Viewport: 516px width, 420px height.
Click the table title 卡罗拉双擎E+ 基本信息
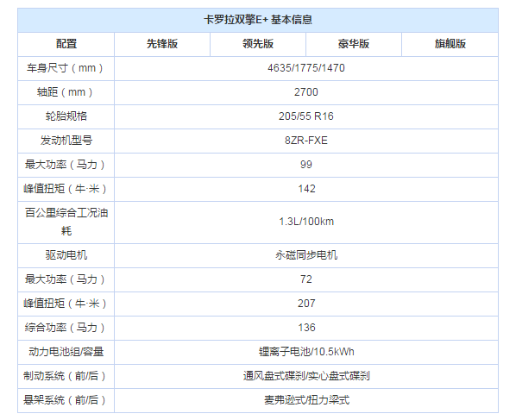(258, 20)
